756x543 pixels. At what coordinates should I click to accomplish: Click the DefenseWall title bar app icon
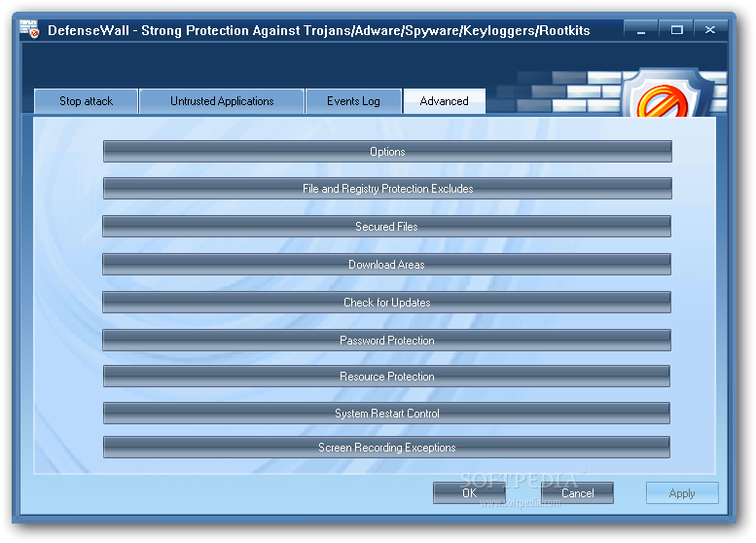point(29,29)
